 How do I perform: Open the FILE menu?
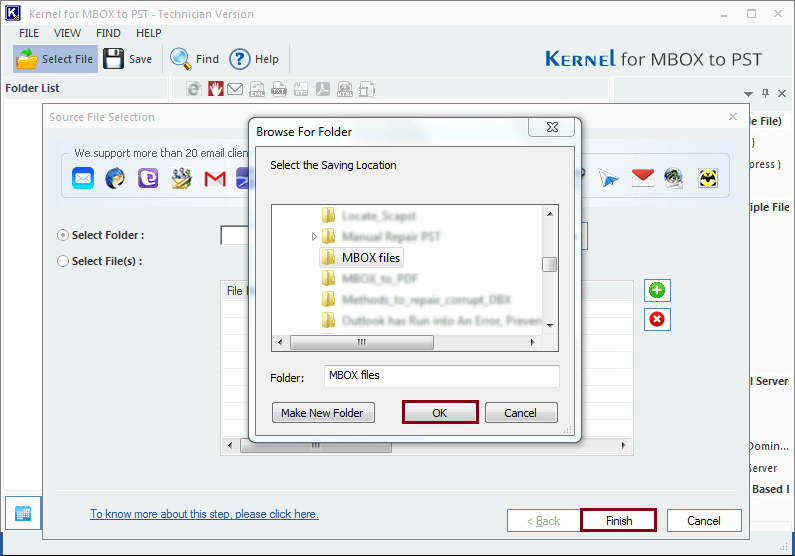29,33
